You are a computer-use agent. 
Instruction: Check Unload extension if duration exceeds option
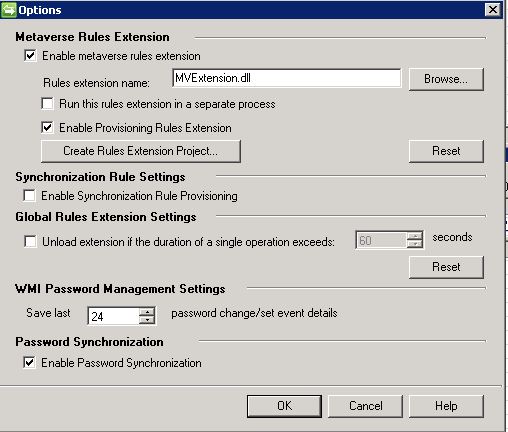[x=30, y=241]
